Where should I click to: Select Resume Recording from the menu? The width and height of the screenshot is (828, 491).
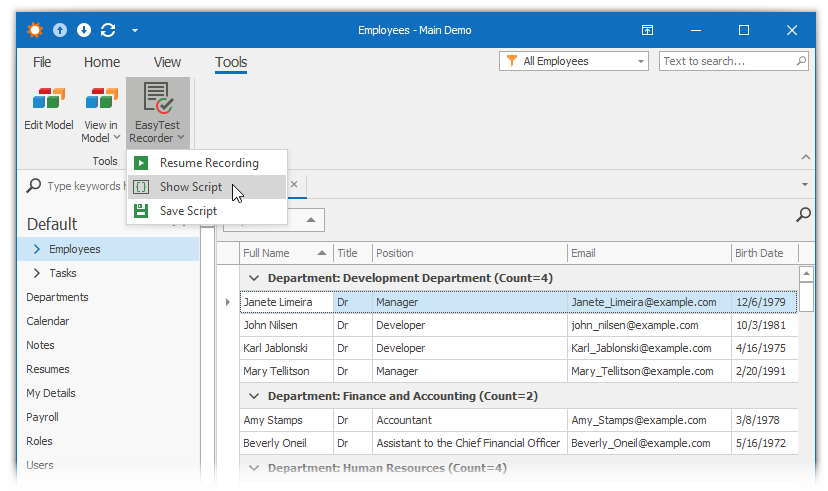click(208, 163)
